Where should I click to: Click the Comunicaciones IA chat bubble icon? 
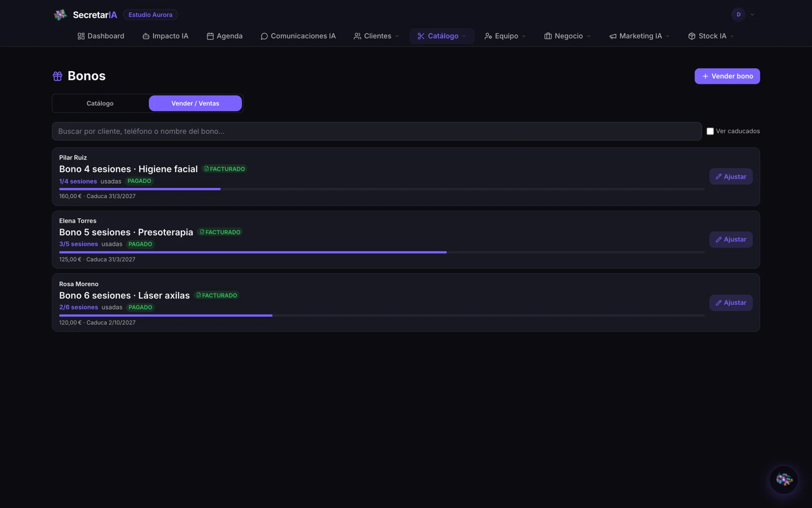tap(264, 36)
